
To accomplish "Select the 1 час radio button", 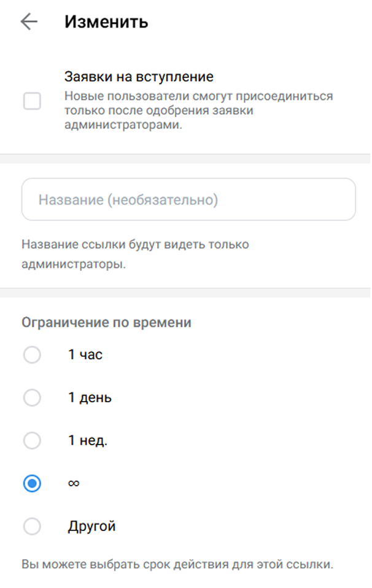I will (32, 355).
